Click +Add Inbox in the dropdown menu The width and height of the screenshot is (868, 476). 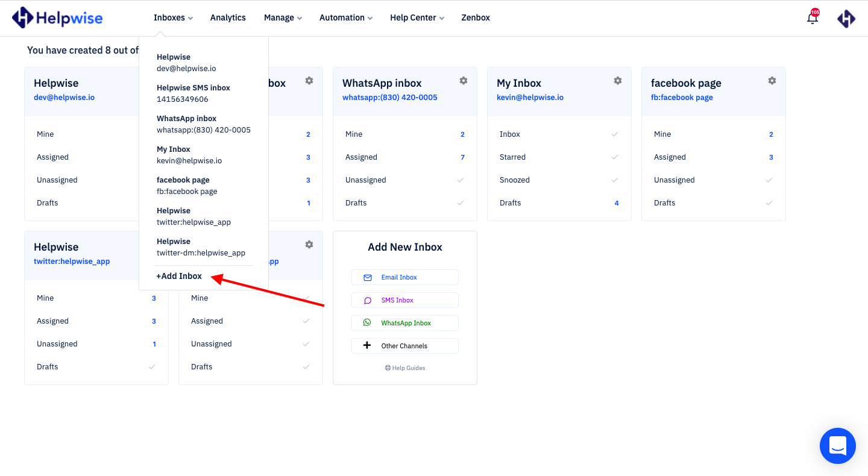click(178, 276)
